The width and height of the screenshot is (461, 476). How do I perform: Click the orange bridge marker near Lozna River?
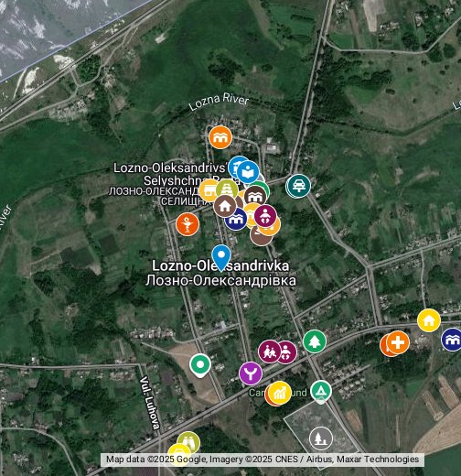[220, 137]
